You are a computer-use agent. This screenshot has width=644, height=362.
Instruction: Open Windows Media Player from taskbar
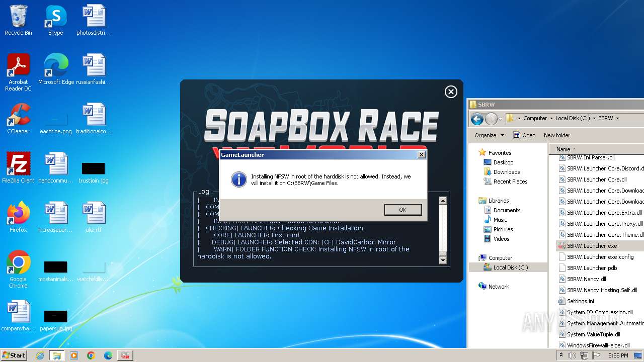pos(74,355)
